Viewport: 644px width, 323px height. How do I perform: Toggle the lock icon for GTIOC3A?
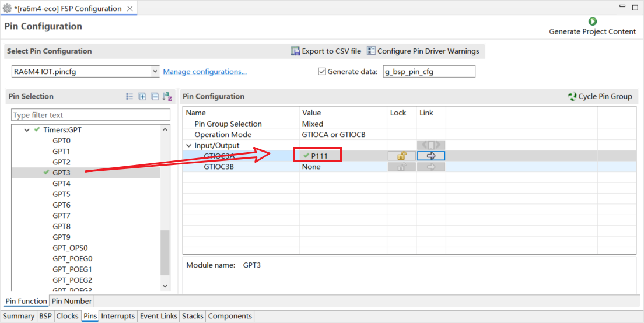(402, 156)
